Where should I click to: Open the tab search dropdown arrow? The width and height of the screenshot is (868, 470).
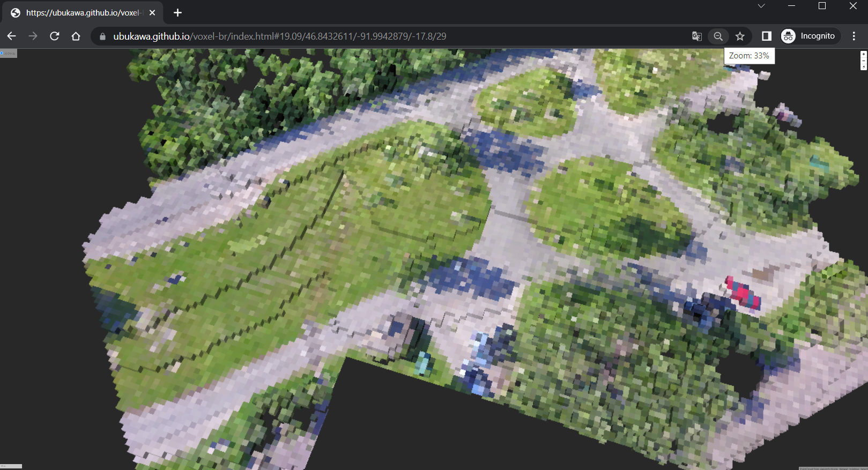click(x=761, y=6)
